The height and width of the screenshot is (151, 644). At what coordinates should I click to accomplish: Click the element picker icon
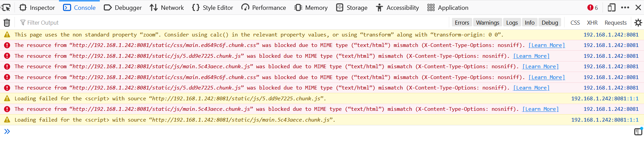click(6, 7)
